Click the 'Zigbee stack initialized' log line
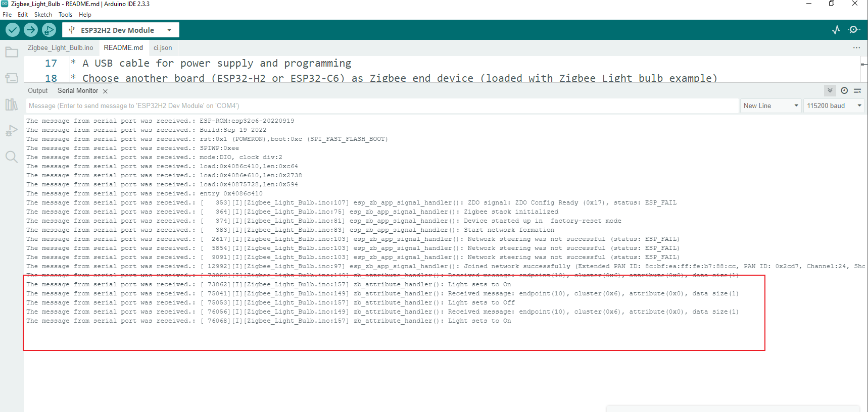This screenshot has height=412, width=868. (292, 212)
